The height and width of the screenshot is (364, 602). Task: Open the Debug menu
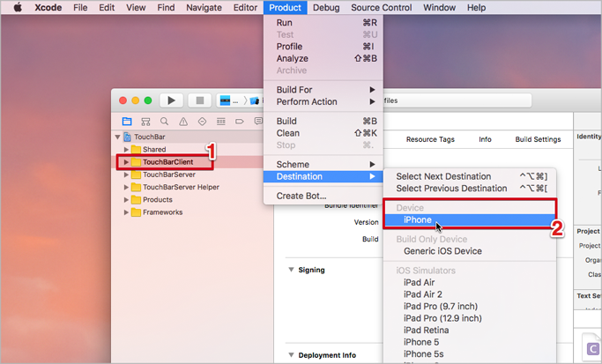tap(326, 7)
